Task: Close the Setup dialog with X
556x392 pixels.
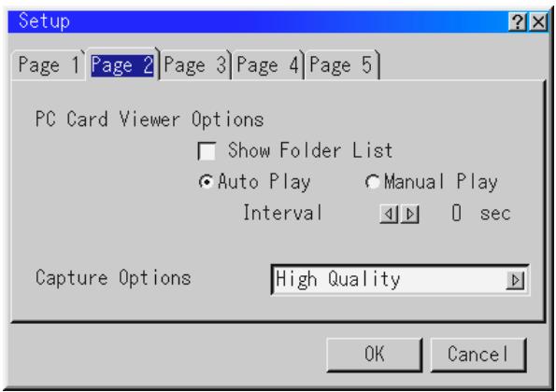Action: pos(538,22)
